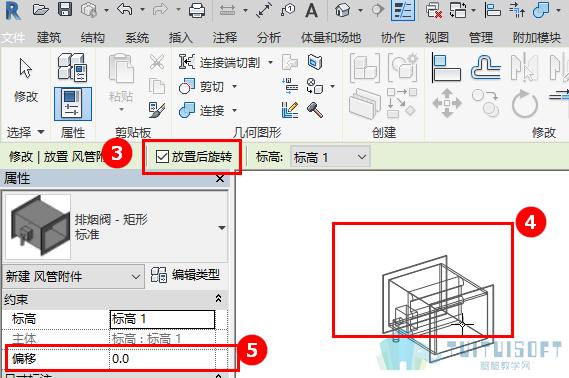The image size is (569, 378).
Task: Open the 粘贴 paste dropdown arrow
Action: [121, 110]
